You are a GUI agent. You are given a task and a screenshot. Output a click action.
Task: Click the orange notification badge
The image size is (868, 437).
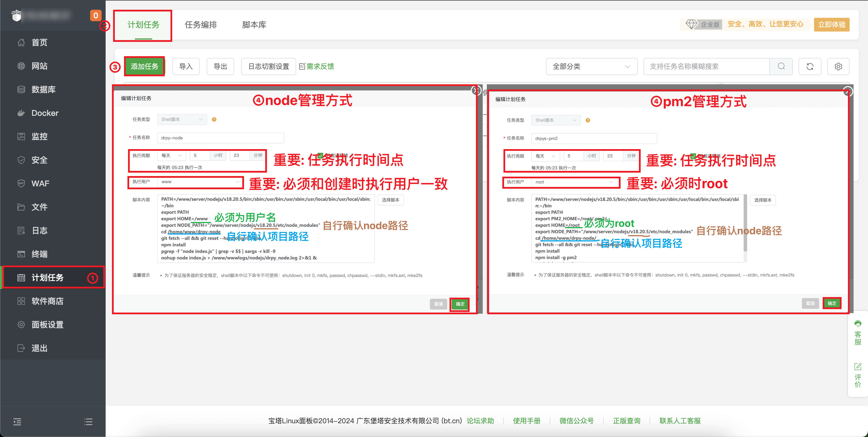96,15
